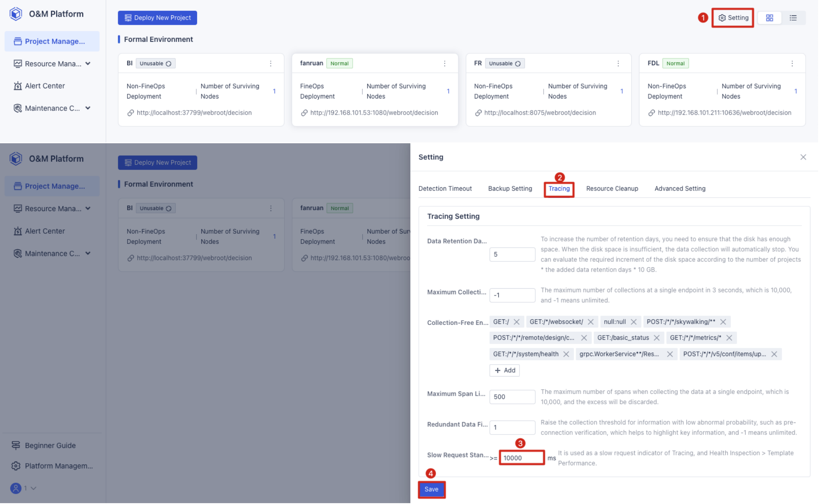
Task: Switch to the Backup Setting tab
Action: (510, 188)
